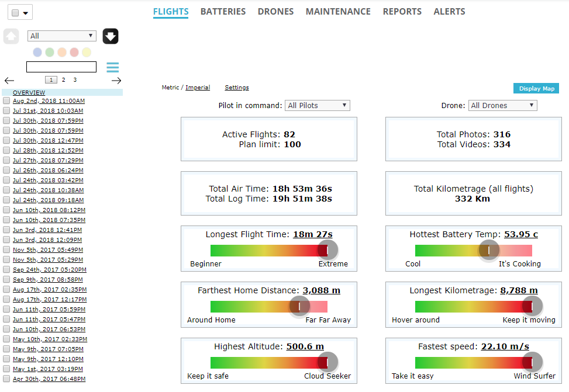
Task: Select the red color filter dot
Action: coord(74,52)
